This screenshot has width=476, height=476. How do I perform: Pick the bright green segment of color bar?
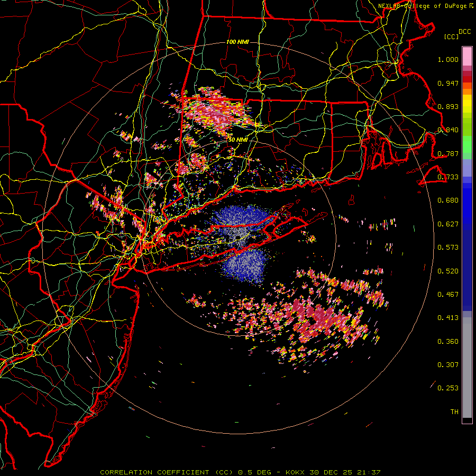pyautogui.click(x=467, y=144)
